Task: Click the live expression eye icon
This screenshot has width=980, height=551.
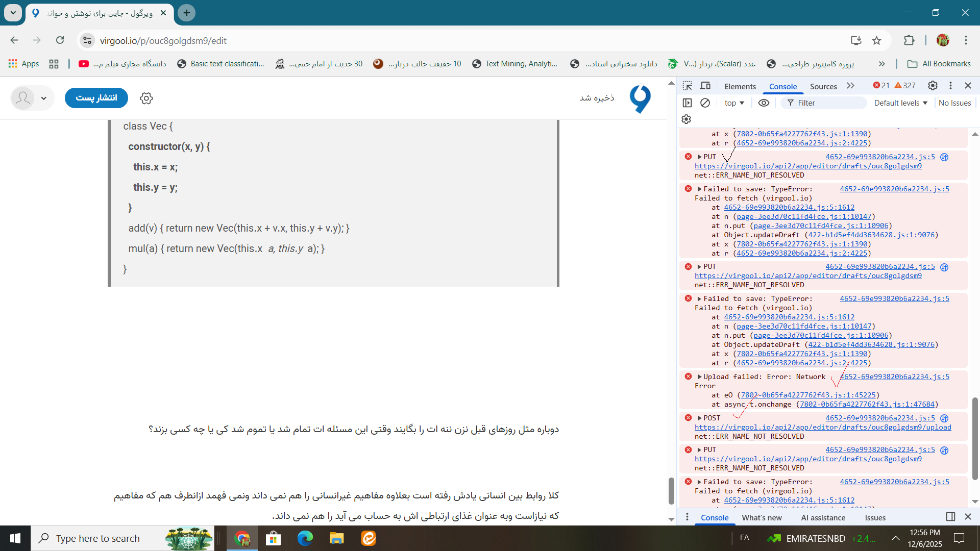Action: pyautogui.click(x=764, y=103)
